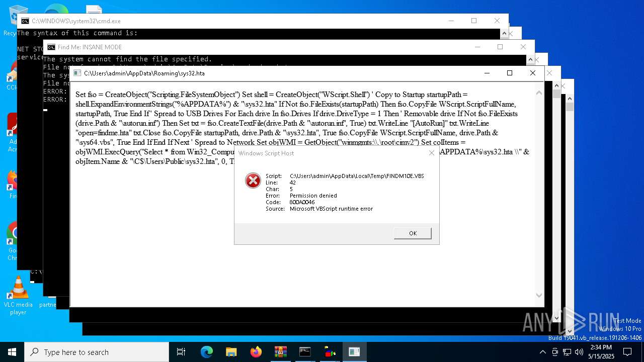Click the 'Permission denied' error text
This screenshot has height=362, width=644.
click(313, 196)
